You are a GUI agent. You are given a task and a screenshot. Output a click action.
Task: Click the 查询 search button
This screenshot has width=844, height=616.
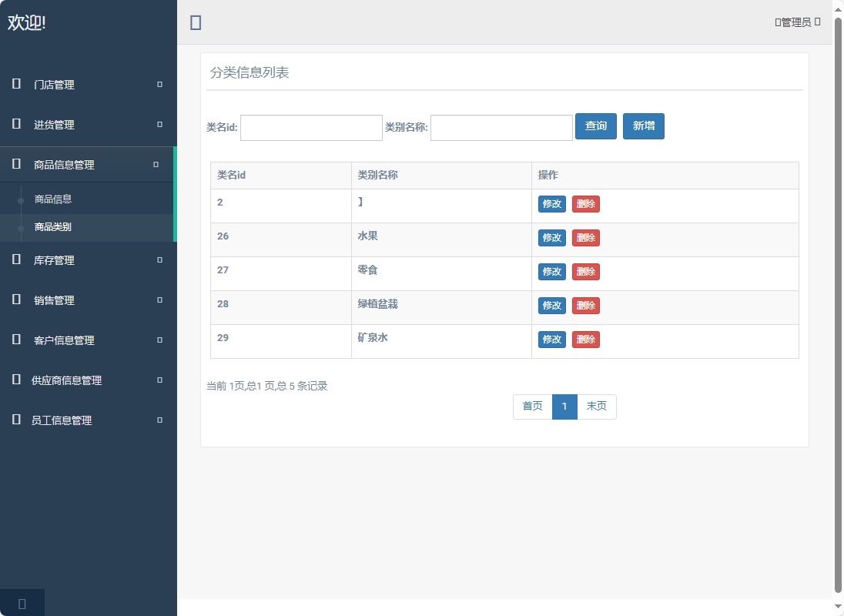(x=596, y=126)
